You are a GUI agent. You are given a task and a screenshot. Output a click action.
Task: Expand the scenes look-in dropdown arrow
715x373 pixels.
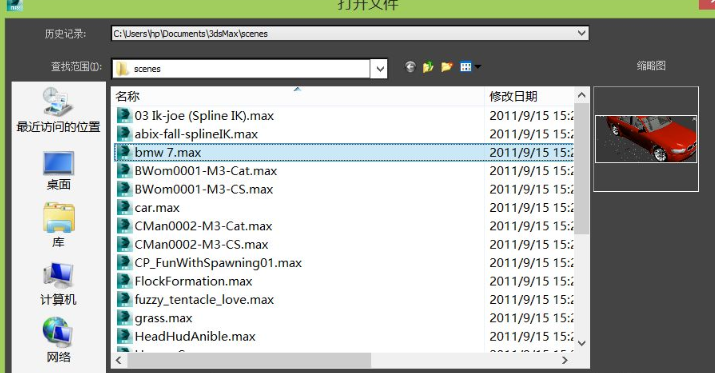(x=380, y=69)
